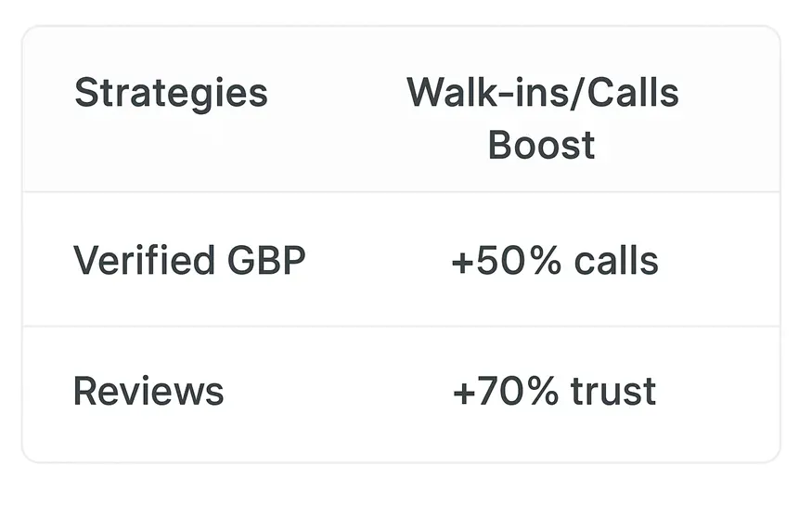
Task: Select the +70% trust cell
Action: tap(554, 391)
